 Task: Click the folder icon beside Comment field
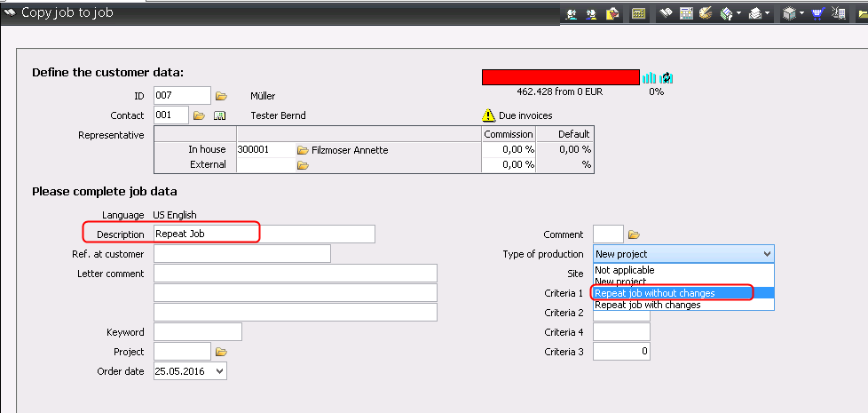click(634, 234)
